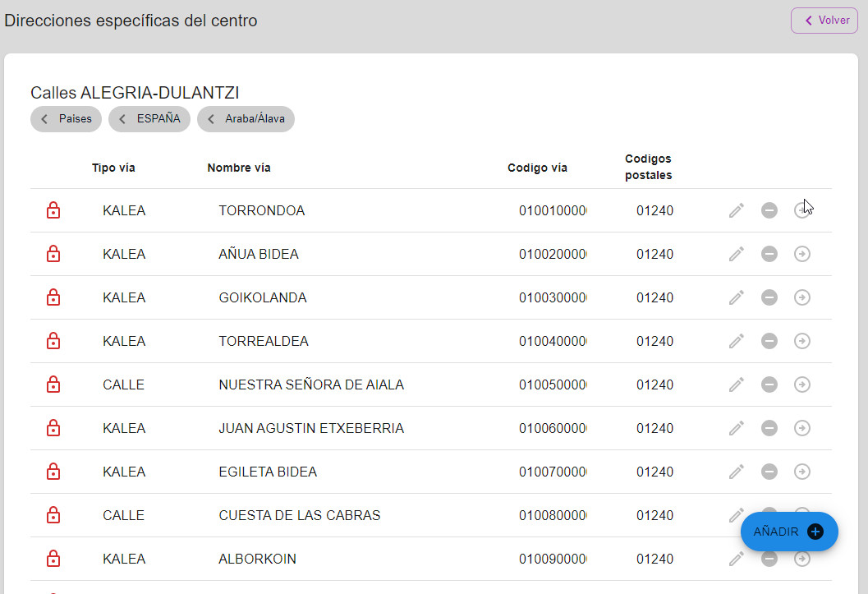Go back to Paises breadcrumb chip
Viewport: 868px width, 594px height.
click(66, 119)
